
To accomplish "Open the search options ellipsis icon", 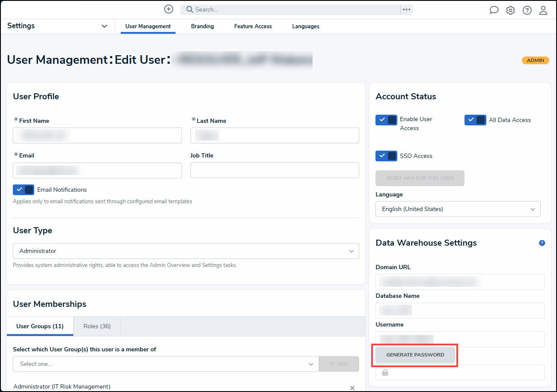I will pyautogui.click(x=406, y=9).
